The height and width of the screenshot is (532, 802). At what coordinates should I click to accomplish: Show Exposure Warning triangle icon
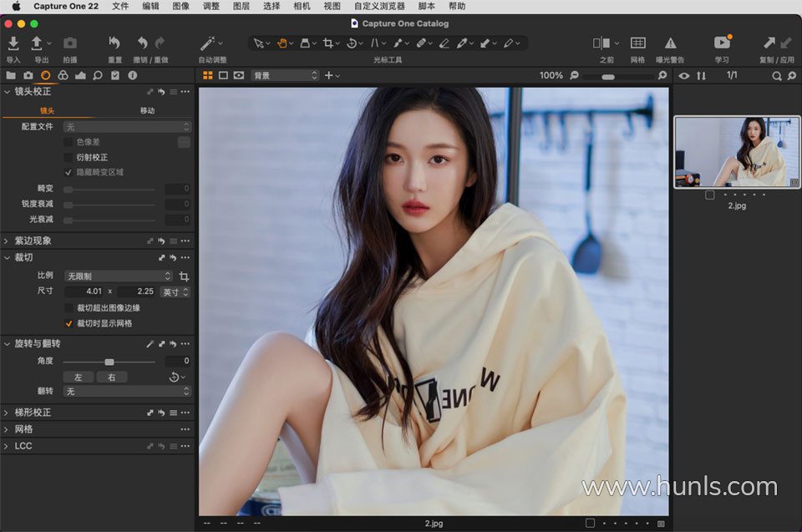pos(670,43)
